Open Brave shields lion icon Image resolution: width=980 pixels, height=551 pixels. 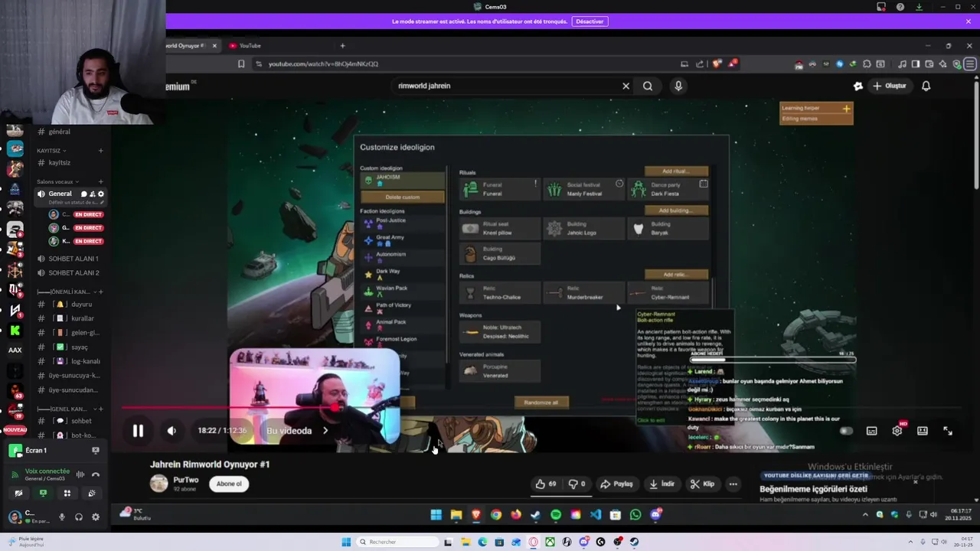click(717, 64)
